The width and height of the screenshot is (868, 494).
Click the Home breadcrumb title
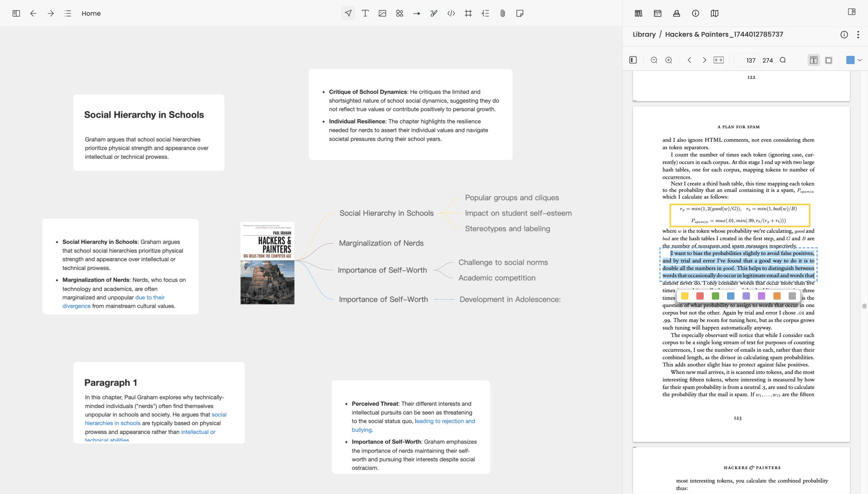91,13
